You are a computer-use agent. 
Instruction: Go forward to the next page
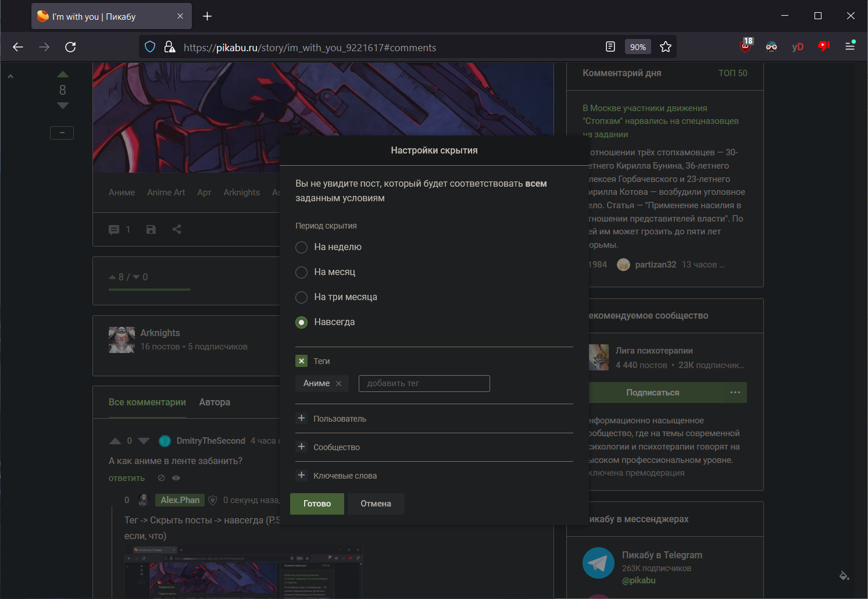coord(44,47)
